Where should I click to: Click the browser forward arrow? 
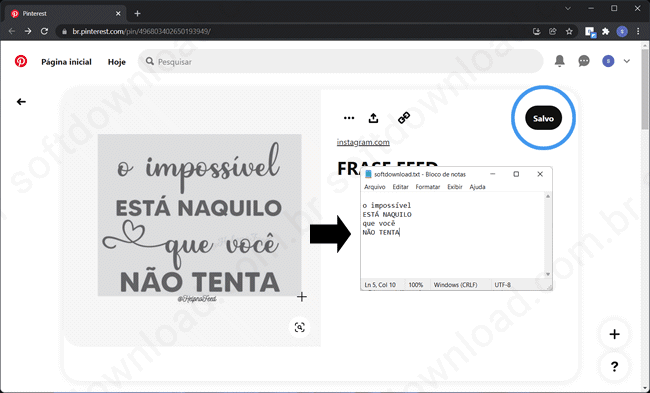(x=28, y=31)
